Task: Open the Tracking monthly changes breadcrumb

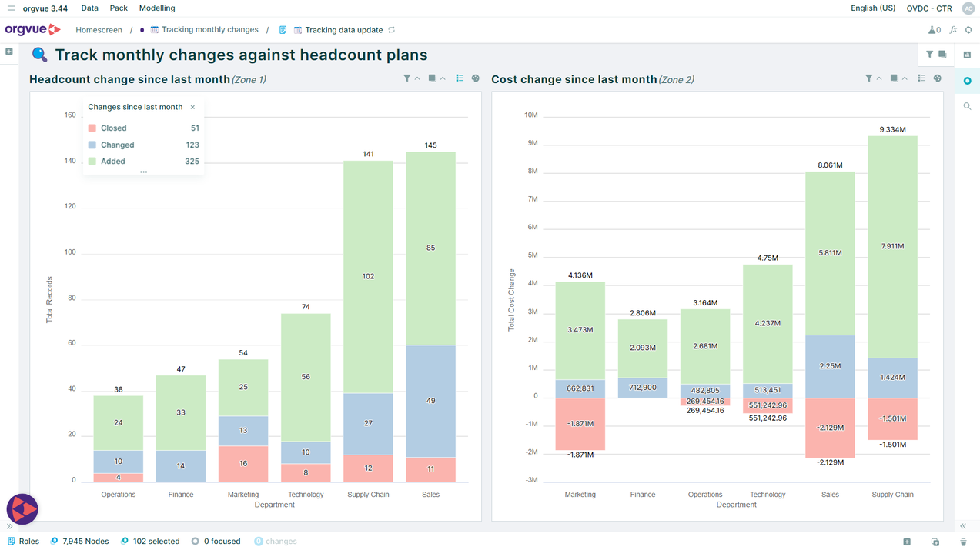Action: pyautogui.click(x=209, y=30)
